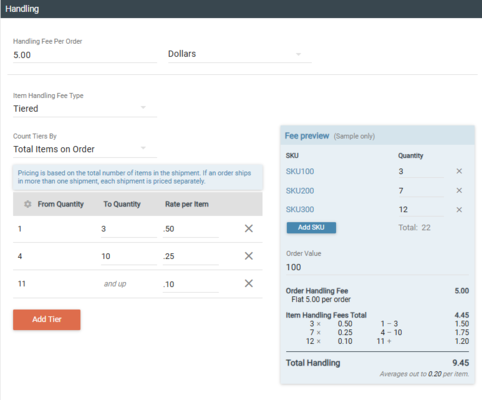Edit the SKU200 quantity field

(421, 191)
